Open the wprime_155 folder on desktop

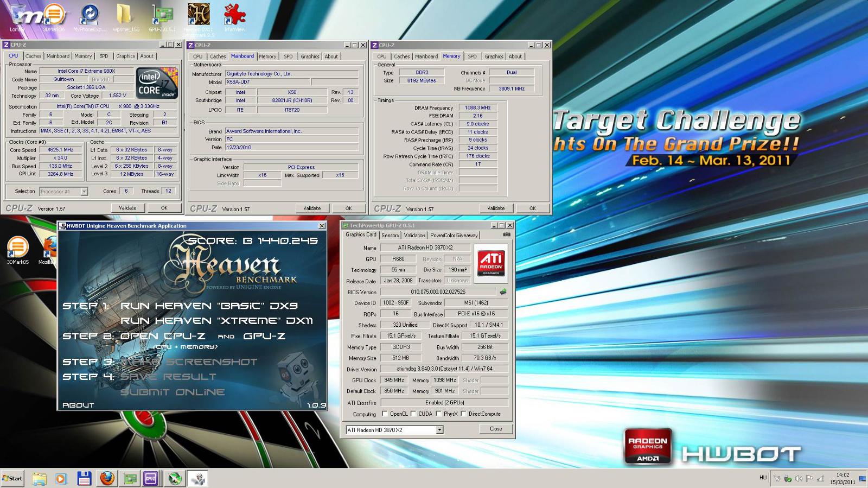tap(126, 17)
